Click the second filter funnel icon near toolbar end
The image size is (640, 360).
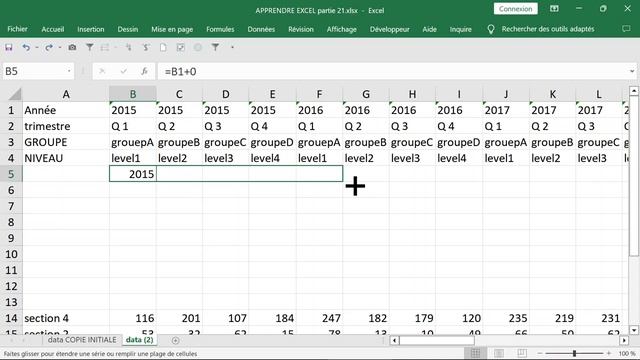click(215, 48)
